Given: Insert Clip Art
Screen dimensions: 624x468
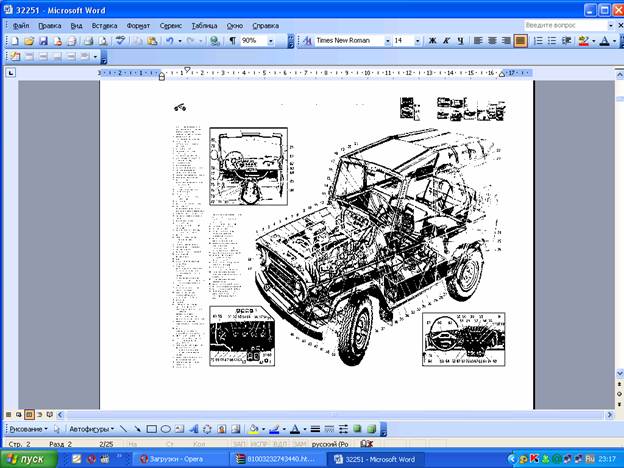Looking at the screenshot, I should (221, 429).
